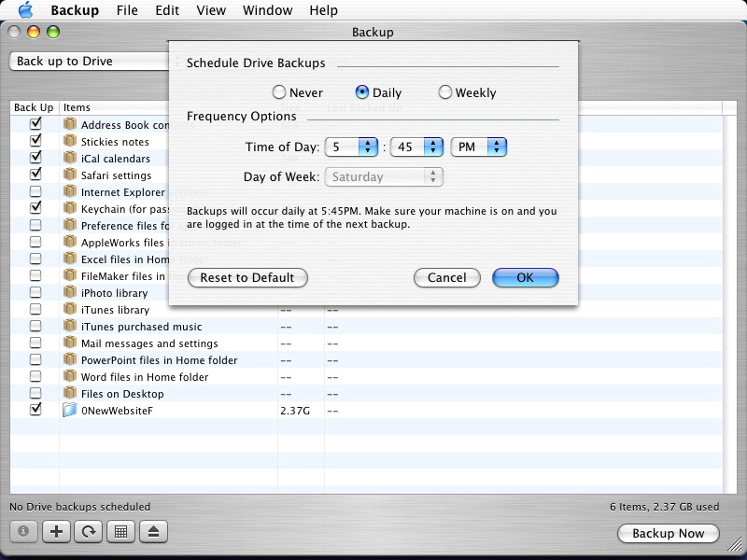Click the info button in bottom toolbar
Screen dimensions: 747x560
tap(23, 531)
